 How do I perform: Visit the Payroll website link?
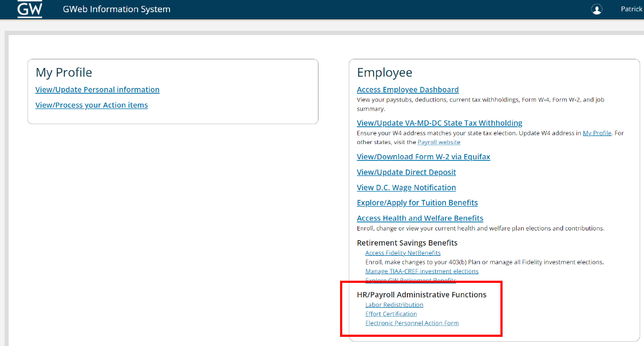tap(439, 143)
